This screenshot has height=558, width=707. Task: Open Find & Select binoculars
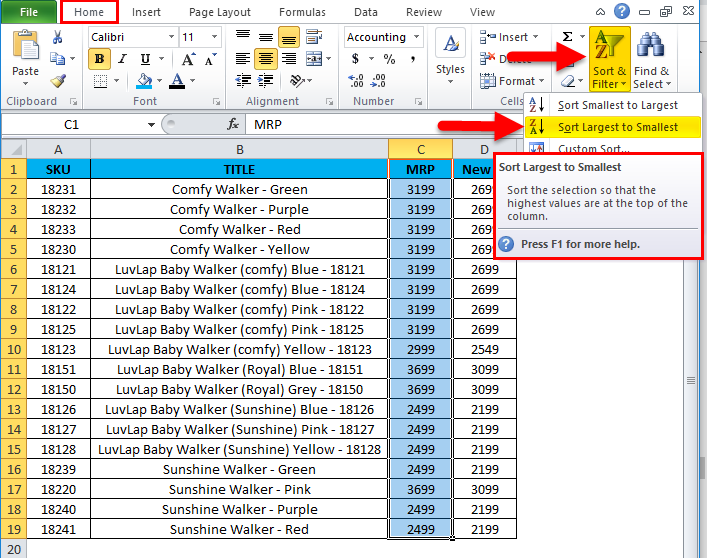click(x=652, y=59)
